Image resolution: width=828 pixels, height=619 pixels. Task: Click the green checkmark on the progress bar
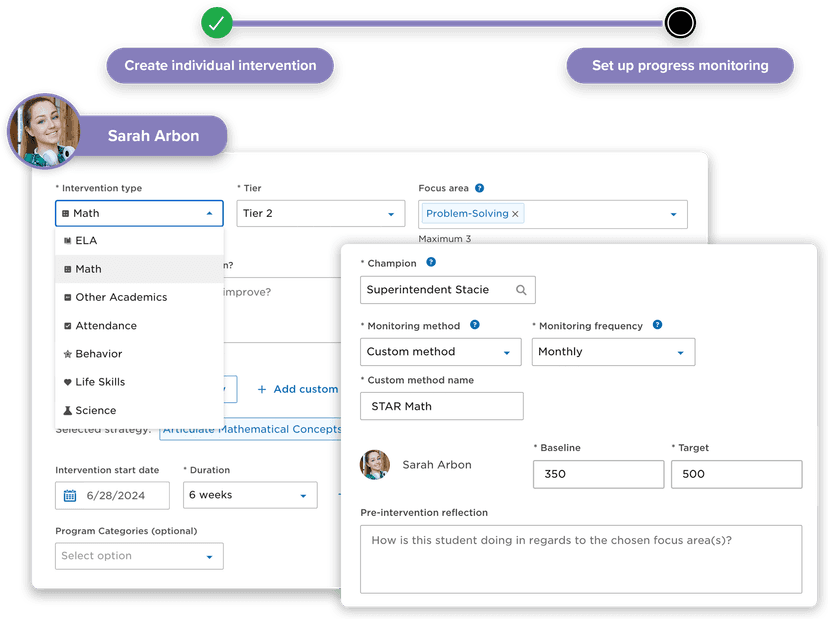(216, 21)
